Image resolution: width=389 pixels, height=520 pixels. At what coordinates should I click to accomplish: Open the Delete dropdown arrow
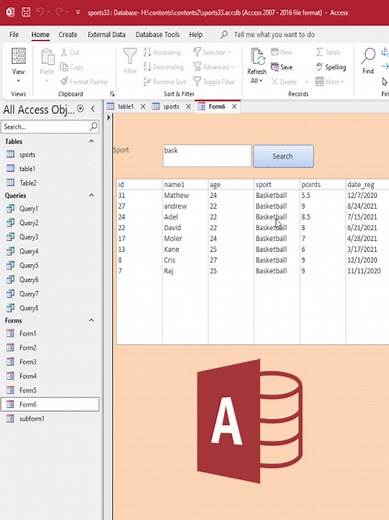(306, 82)
